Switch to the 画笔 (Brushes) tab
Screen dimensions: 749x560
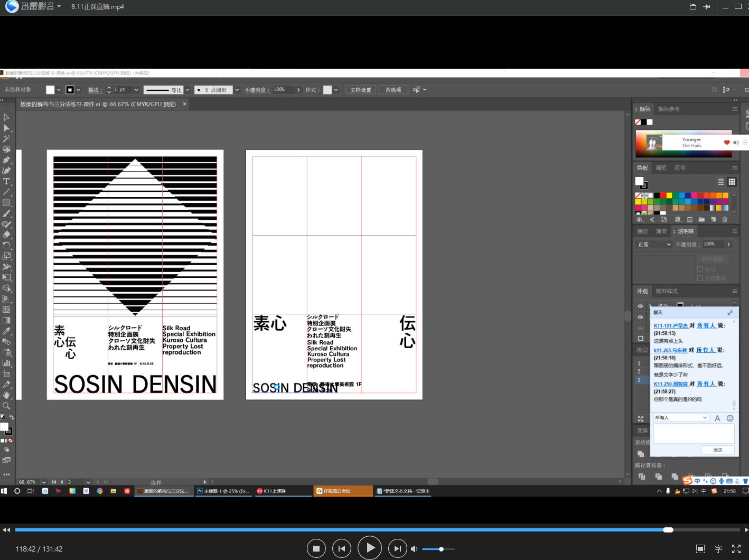pyautogui.click(x=661, y=168)
